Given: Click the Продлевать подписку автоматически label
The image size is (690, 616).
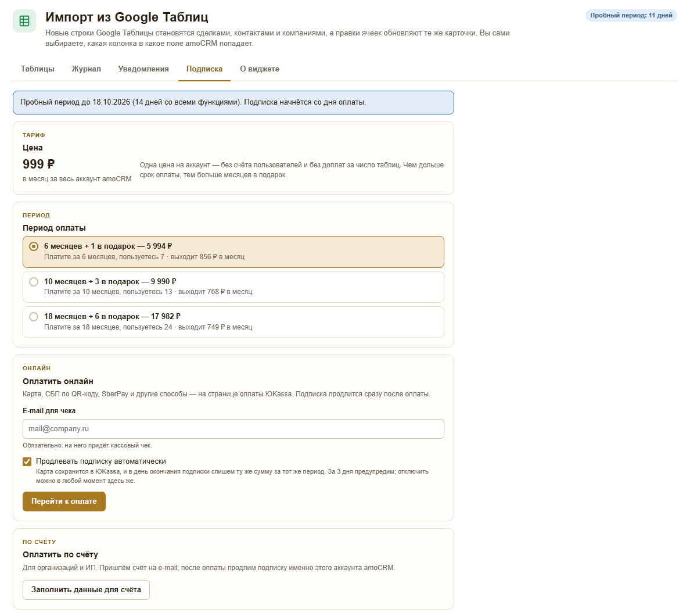Looking at the screenshot, I should (101, 461).
